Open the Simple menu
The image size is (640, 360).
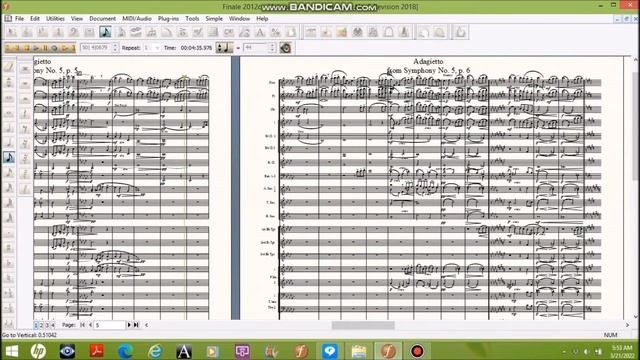pos(214,18)
